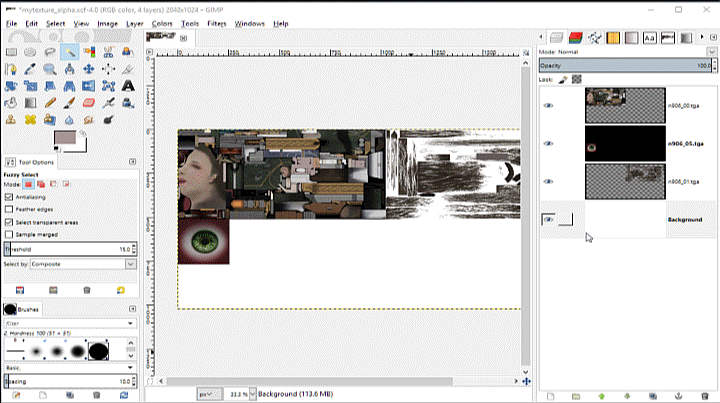720x403 pixels.
Task: Select the Pencil tool
Action: (x=51, y=102)
